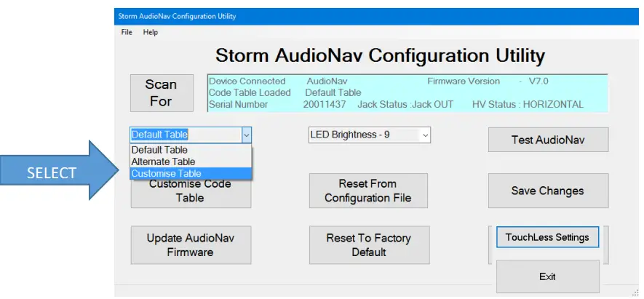
Task: Open the Help menu
Action: 151,32
